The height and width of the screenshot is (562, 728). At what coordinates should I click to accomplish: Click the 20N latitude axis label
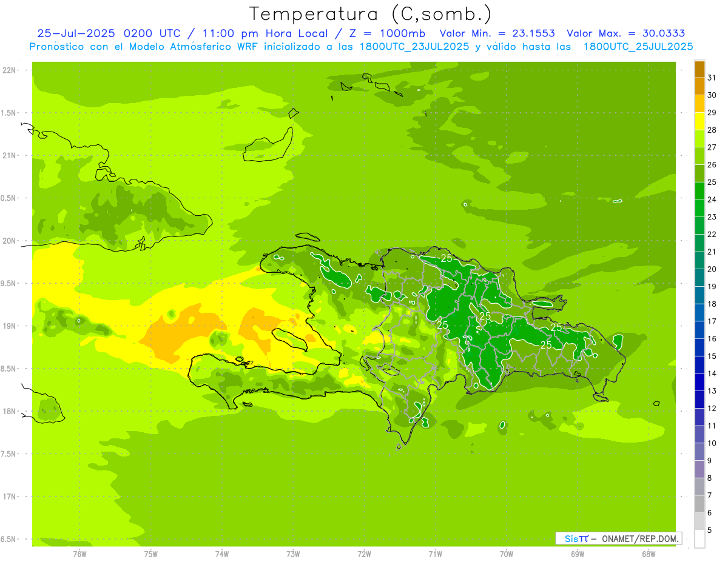pyautogui.click(x=9, y=241)
